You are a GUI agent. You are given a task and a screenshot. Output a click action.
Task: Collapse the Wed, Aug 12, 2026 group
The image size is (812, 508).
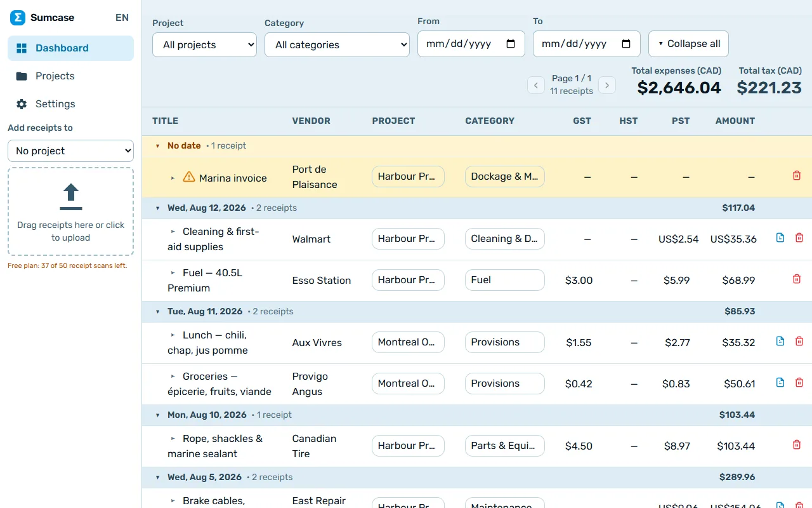point(158,208)
